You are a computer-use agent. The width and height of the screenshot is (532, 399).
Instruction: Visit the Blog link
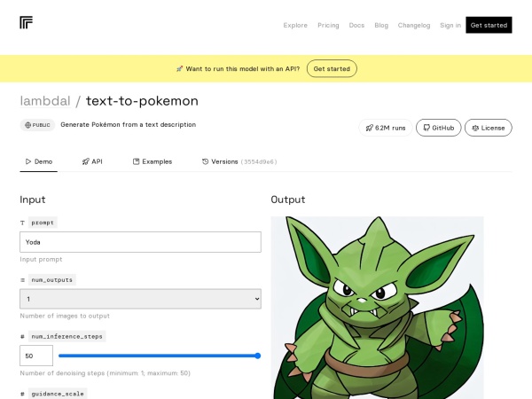coord(381,25)
